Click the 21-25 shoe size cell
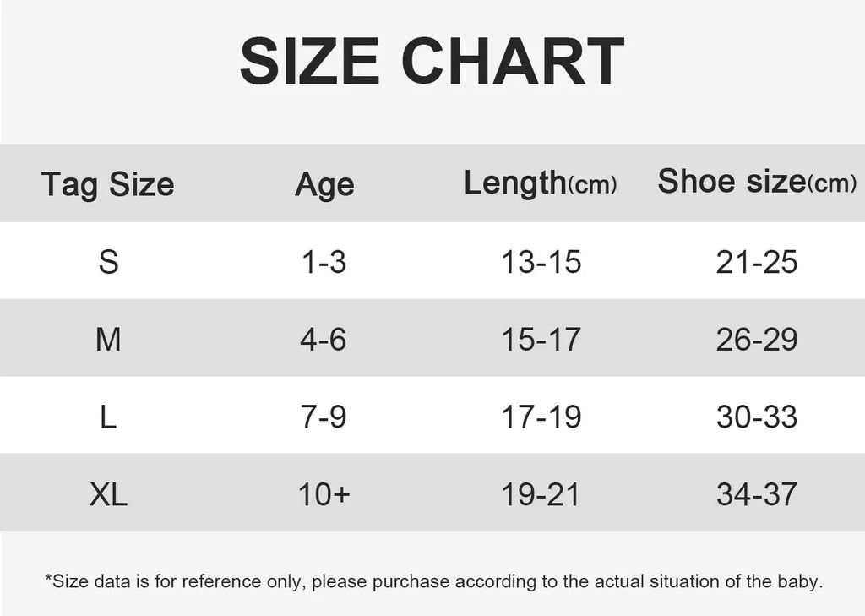 (x=757, y=262)
